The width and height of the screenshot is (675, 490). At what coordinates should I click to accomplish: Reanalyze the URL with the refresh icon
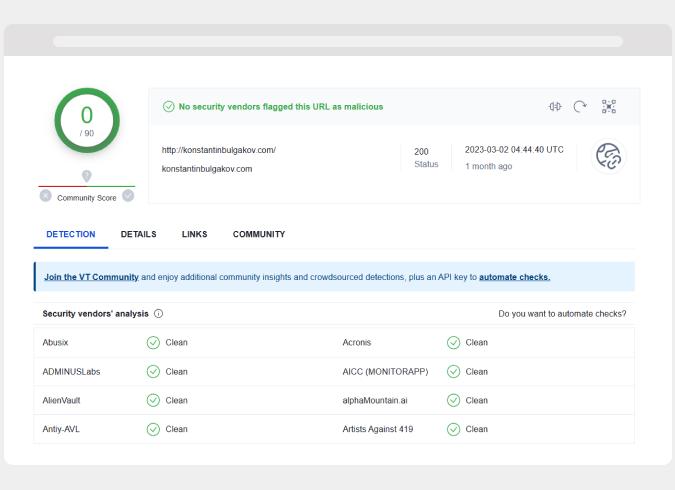(x=580, y=106)
